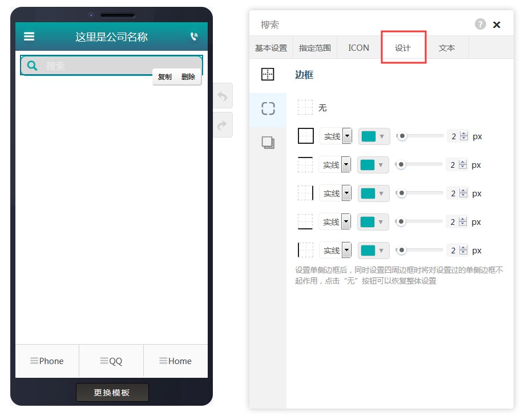Select the border corner sidebar icon
525x420 pixels.
(268, 108)
